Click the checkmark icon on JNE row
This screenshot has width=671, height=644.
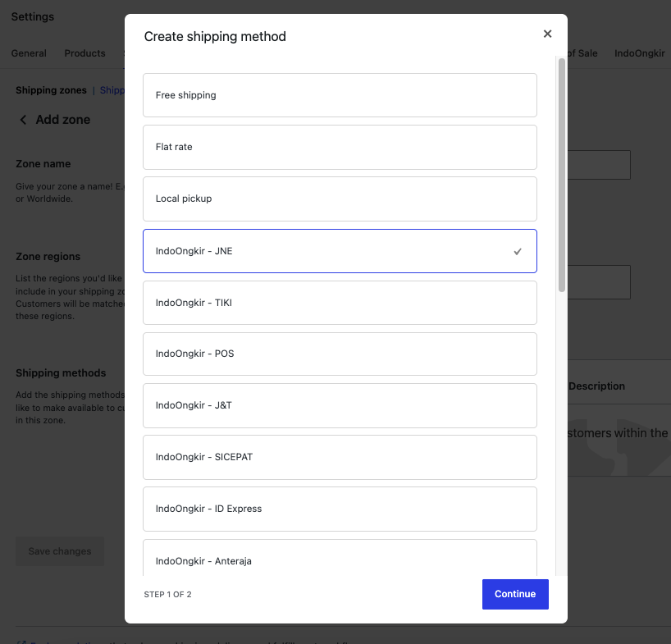tap(518, 252)
